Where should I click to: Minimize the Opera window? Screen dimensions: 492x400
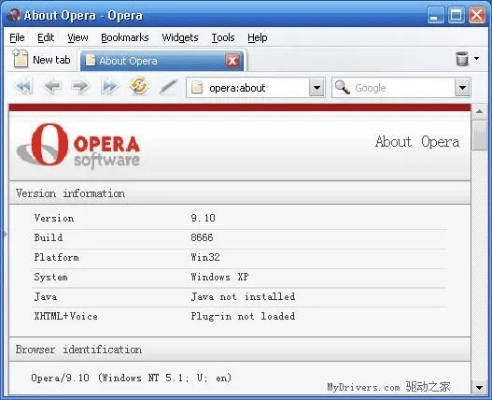click(435, 15)
